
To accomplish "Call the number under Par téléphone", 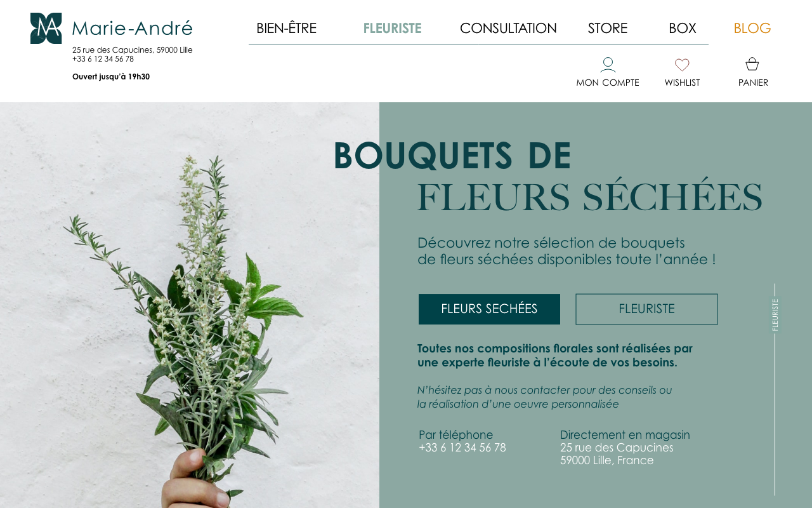I will 462,448.
